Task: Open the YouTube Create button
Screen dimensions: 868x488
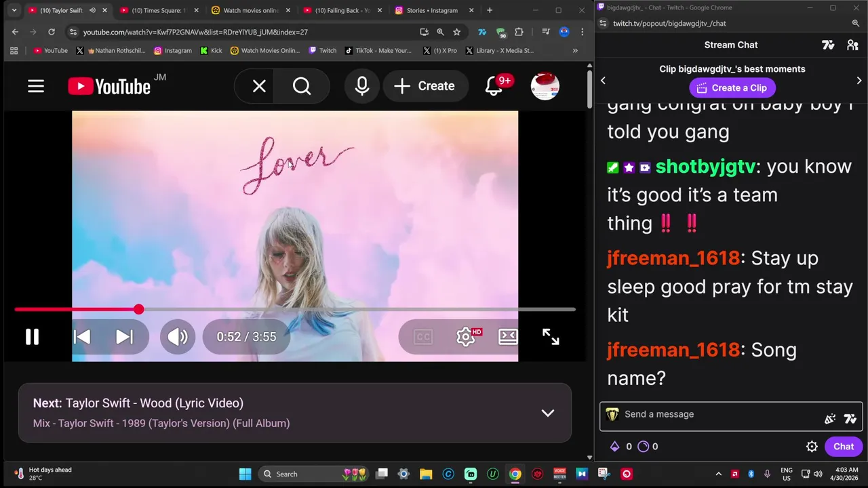Action: (x=425, y=86)
